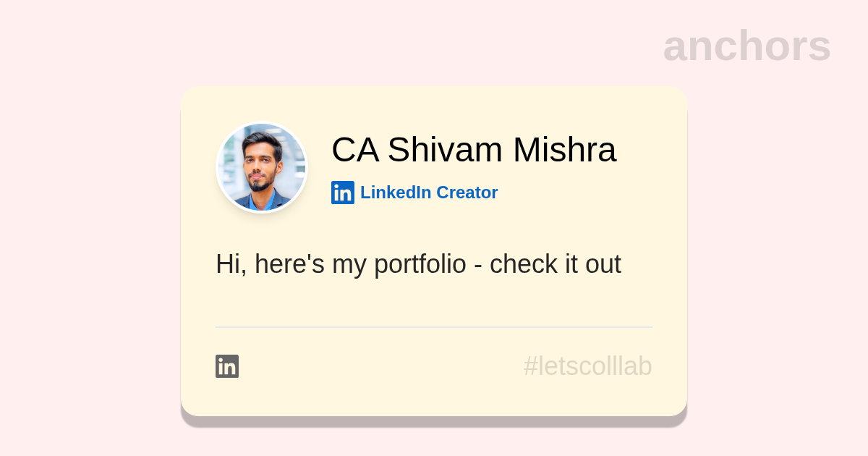Click the word "here's" in the tagline
This screenshot has width=868, height=456.
tap(289, 264)
